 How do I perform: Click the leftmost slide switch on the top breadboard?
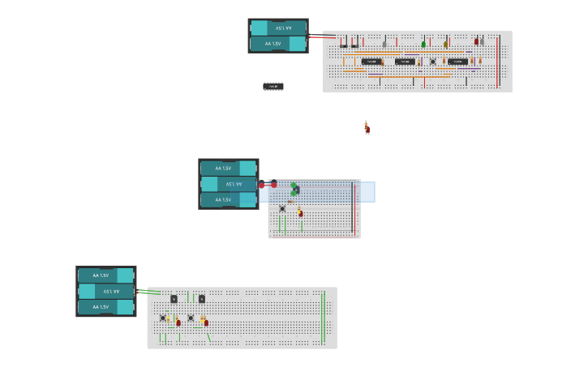(x=344, y=46)
